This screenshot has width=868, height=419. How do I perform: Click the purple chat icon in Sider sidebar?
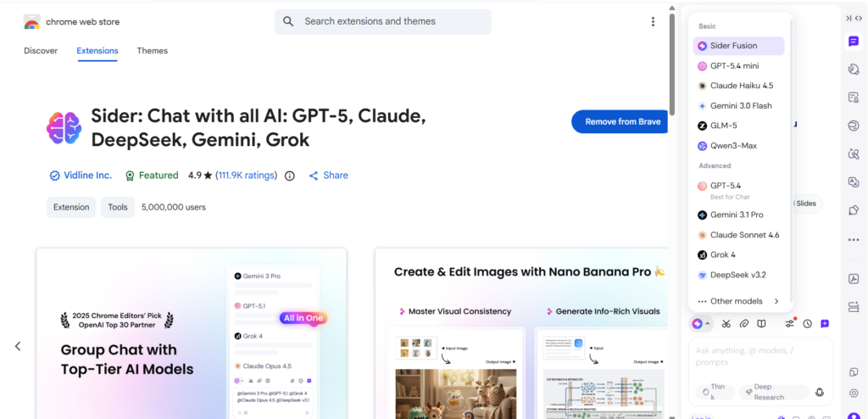click(x=853, y=42)
